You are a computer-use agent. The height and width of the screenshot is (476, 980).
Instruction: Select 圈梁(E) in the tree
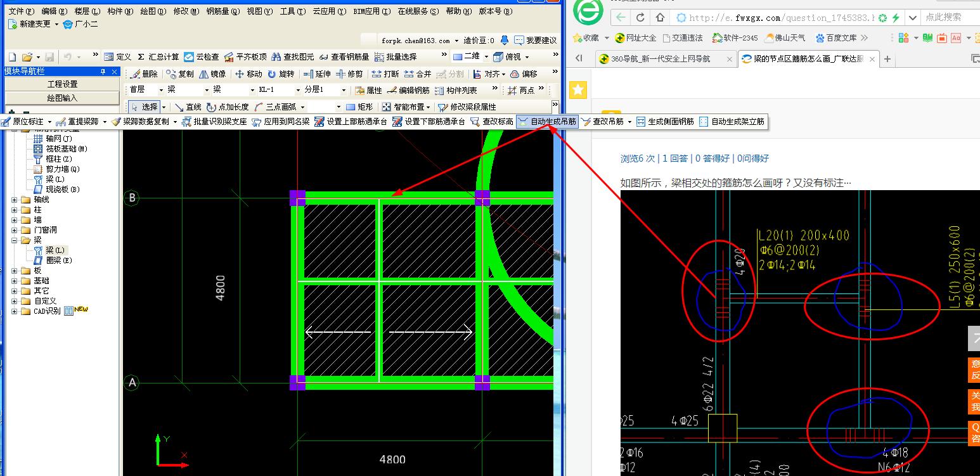(53, 261)
